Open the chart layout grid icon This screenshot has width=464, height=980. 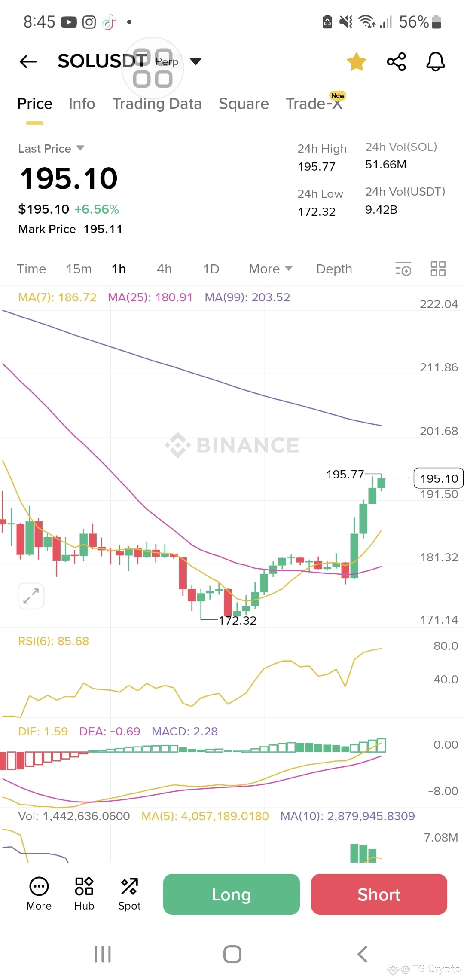click(438, 269)
